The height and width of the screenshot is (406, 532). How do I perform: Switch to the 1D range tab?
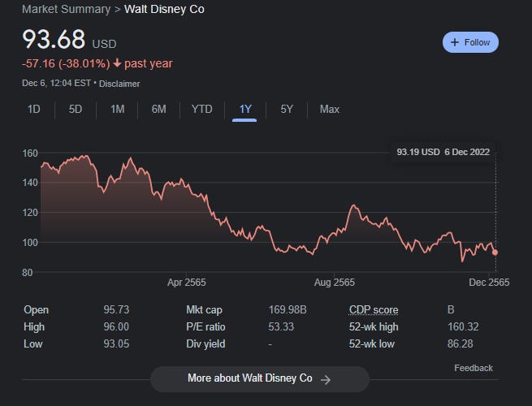[x=34, y=110]
